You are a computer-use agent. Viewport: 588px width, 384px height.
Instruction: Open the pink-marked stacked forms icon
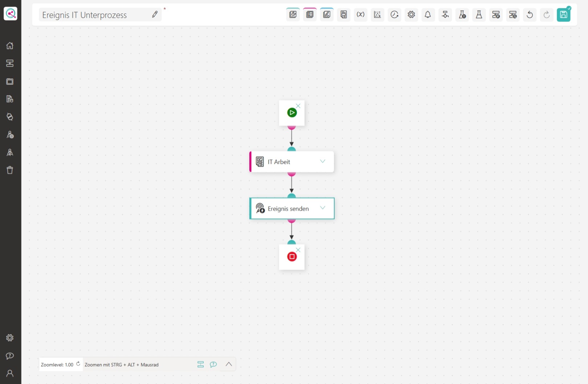click(x=310, y=15)
